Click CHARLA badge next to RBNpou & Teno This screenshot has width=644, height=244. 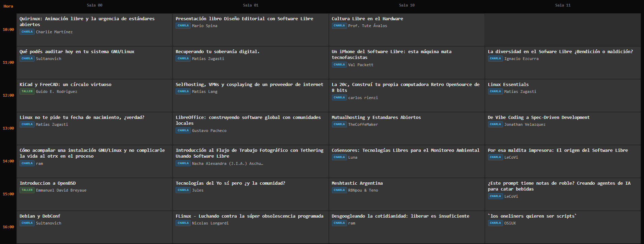click(339, 190)
